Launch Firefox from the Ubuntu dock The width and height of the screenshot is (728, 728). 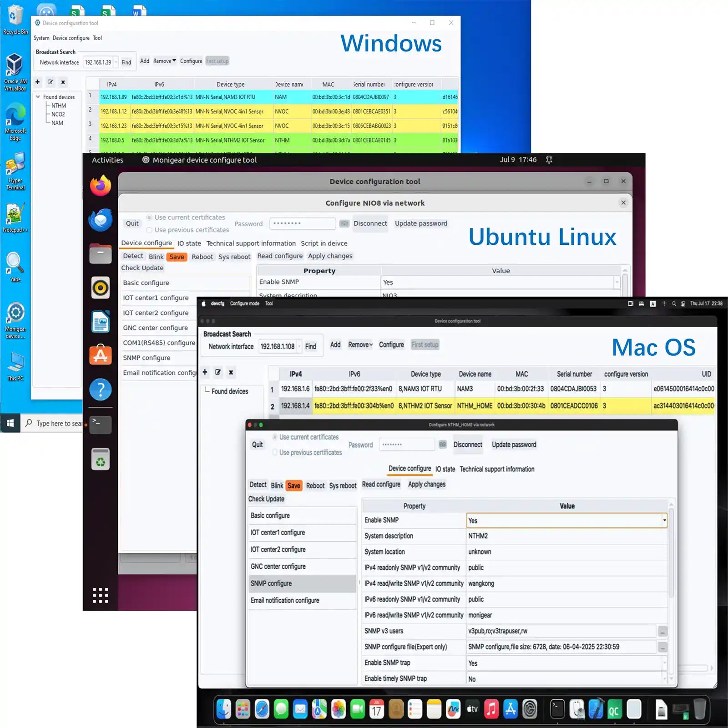coord(100,187)
